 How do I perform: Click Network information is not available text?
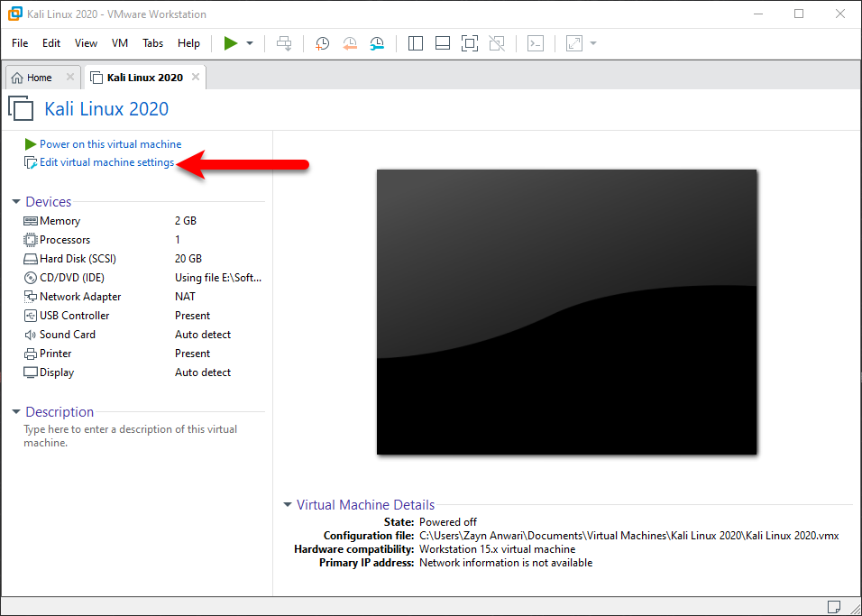click(506, 563)
